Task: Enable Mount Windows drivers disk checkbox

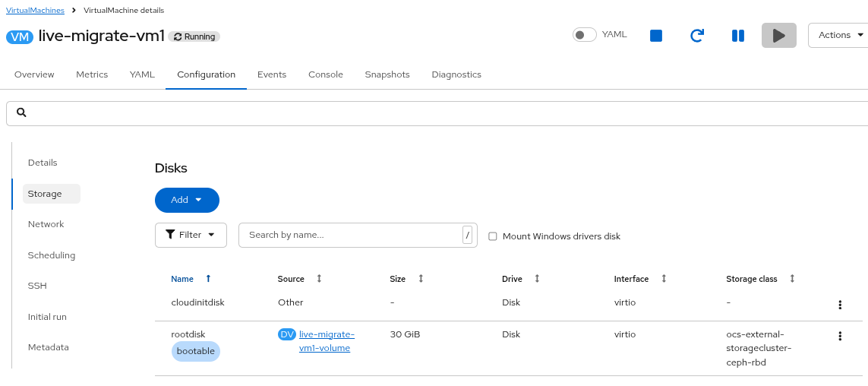Action: tap(493, 236)
